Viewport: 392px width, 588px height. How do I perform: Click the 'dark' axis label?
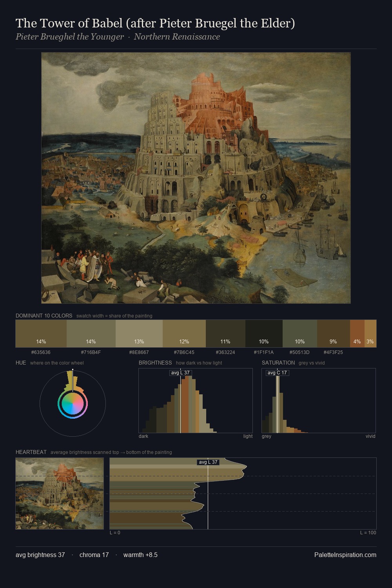click(143, 436)
